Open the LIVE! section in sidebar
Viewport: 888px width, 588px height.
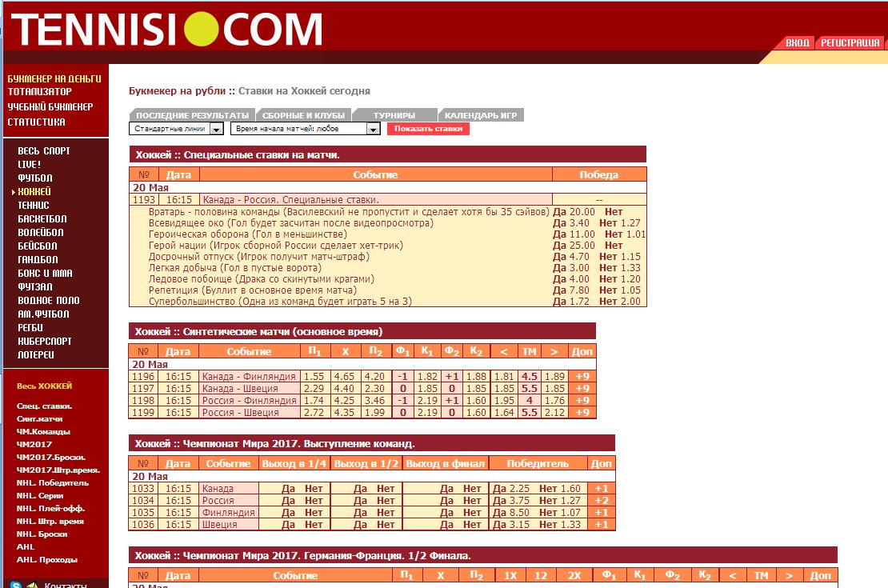(29, 164)
